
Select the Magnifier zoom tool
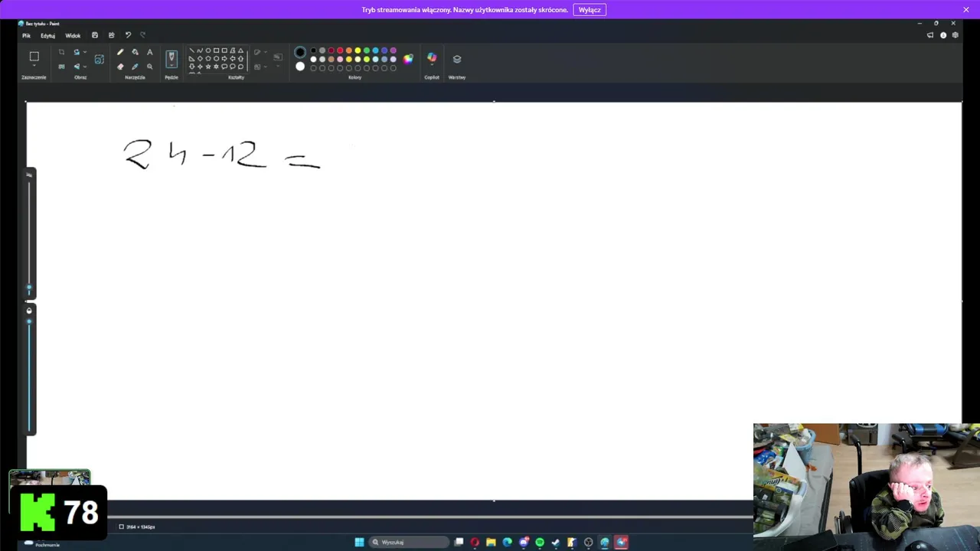pyautogui.click(x=149, y=67)
